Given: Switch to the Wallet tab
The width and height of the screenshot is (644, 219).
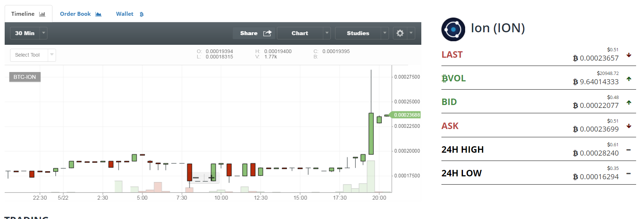Looking at the screenshot, I should click(130, 14).
